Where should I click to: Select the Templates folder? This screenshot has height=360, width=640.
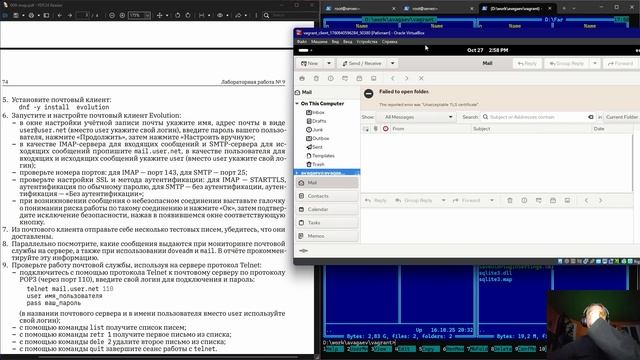pos(320,156)
